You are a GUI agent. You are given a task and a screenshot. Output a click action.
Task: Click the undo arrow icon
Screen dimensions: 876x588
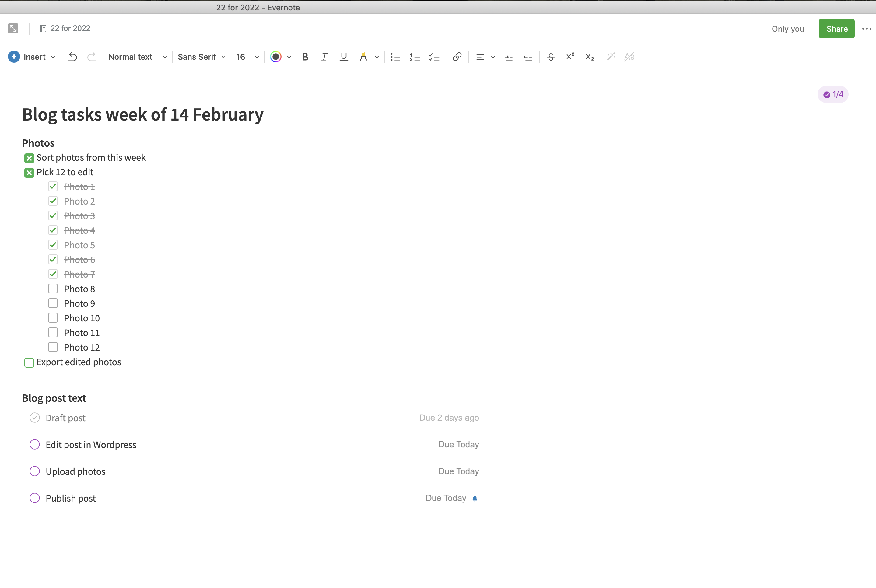coord(72,57)
